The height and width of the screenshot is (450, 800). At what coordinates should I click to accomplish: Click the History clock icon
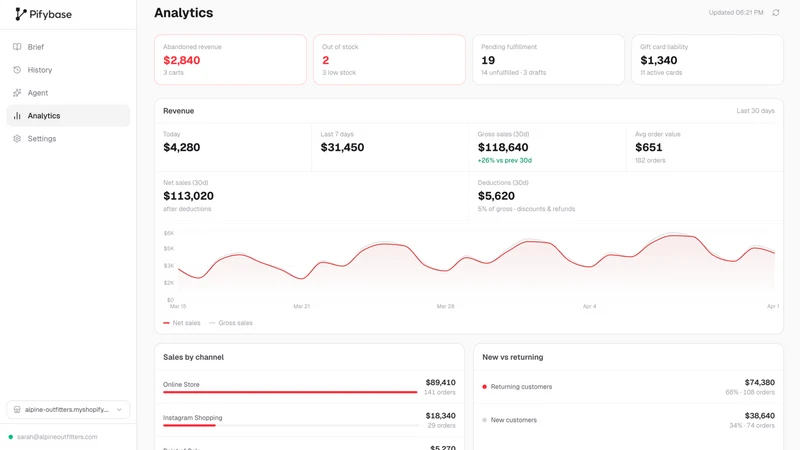(x=17, y=70)
